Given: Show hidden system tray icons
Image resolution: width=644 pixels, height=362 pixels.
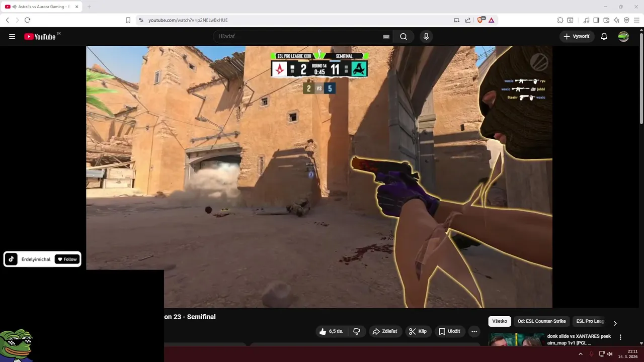Looking at the screenshot, I should 581,354.
